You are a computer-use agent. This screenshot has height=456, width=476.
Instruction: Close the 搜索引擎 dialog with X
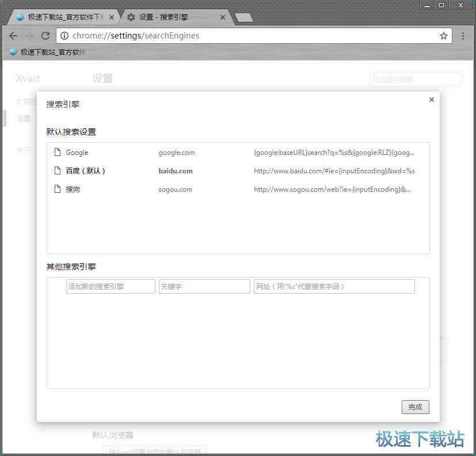point(431,100)
